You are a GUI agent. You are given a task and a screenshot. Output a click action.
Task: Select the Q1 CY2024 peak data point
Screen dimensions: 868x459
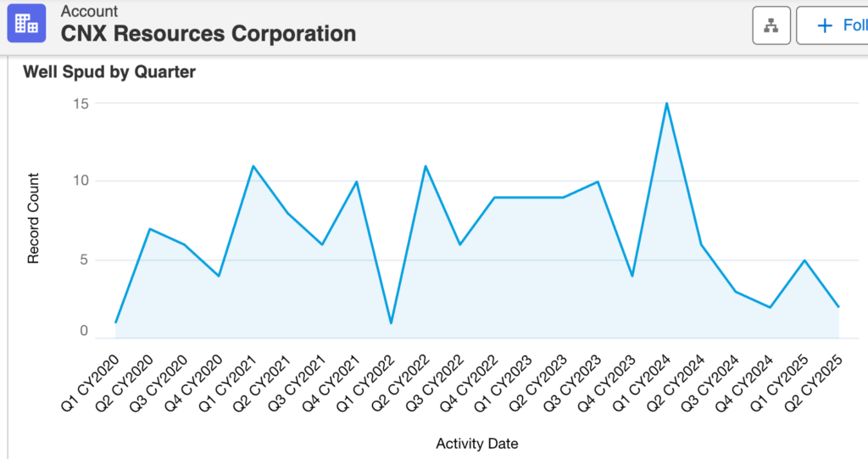[x=666, y=104]
